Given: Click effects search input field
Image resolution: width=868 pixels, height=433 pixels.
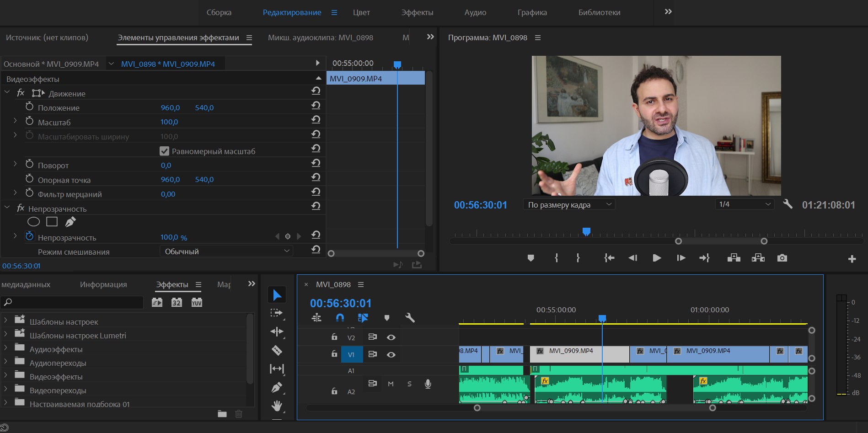Looking at the screenshot, I should [72, 302].
